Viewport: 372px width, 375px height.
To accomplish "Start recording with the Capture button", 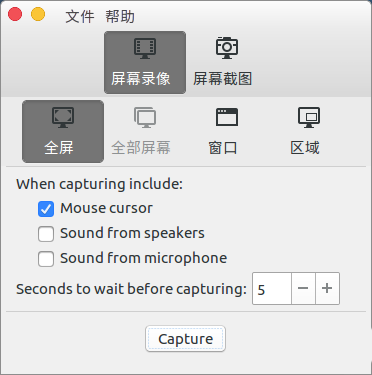I will (185, 339).
